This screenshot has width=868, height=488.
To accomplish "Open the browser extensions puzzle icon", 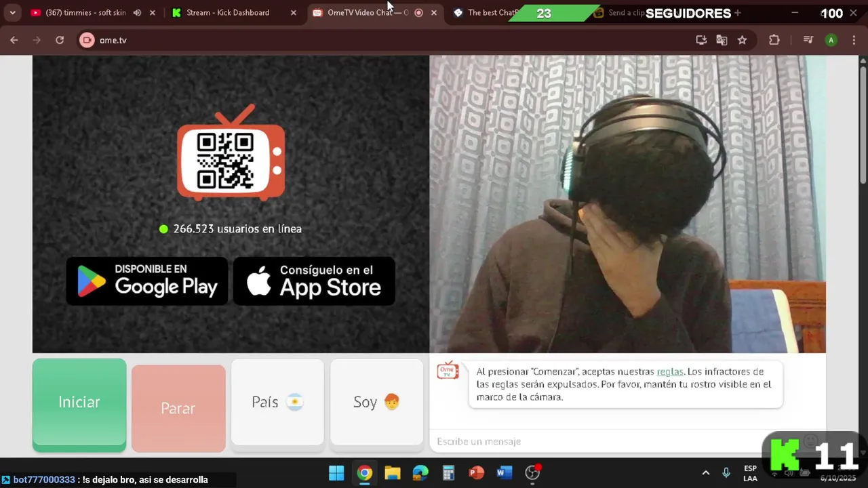I will pyautogui.click(x=774, y=40).
